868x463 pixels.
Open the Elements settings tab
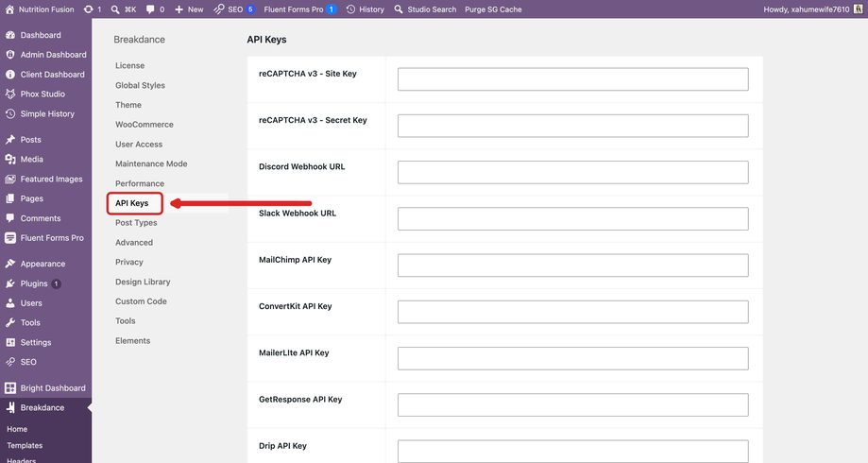pyautogui.click(x=132, y=340)
